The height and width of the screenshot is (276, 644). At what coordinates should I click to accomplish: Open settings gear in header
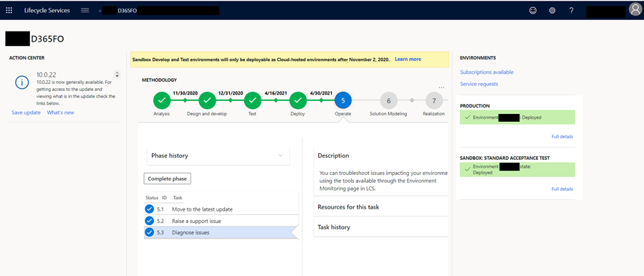point(552,11)
